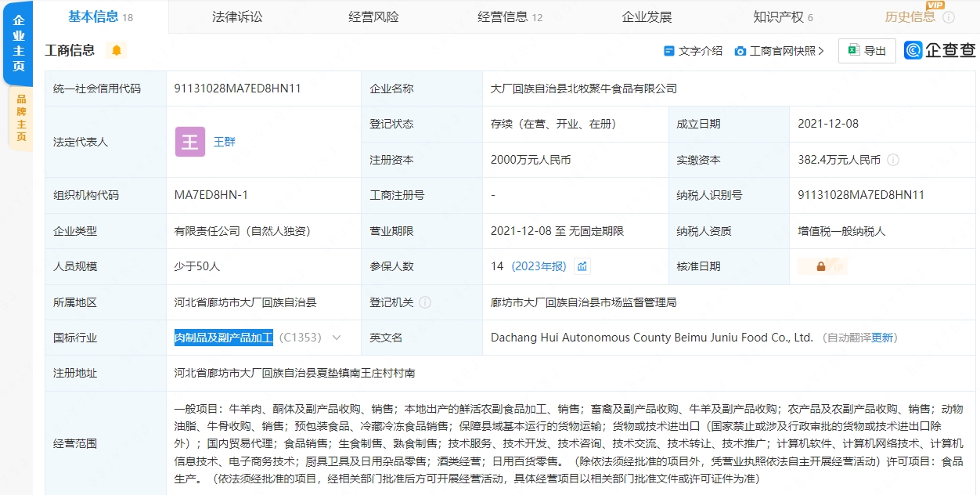This screenshot has height=495, width=980.
Task: Click 少于50人 staff size value
Action: tap(197, 266)
